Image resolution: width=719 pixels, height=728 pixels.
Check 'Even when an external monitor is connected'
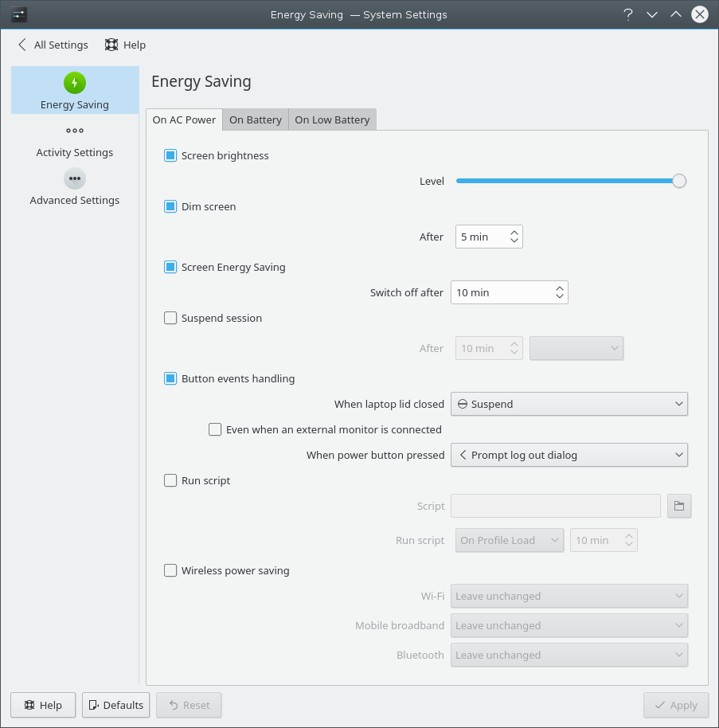pyautogui.click(x=215, y=429)
